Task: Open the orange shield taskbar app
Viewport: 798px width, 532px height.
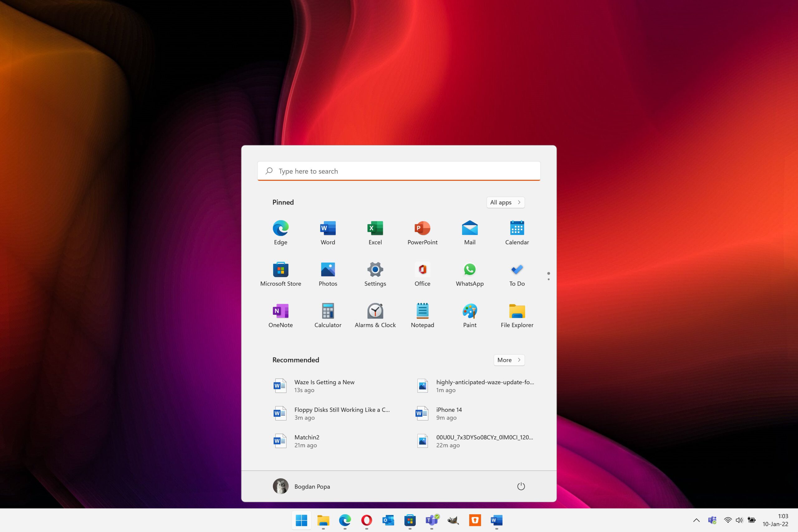Action: (475, 520)
